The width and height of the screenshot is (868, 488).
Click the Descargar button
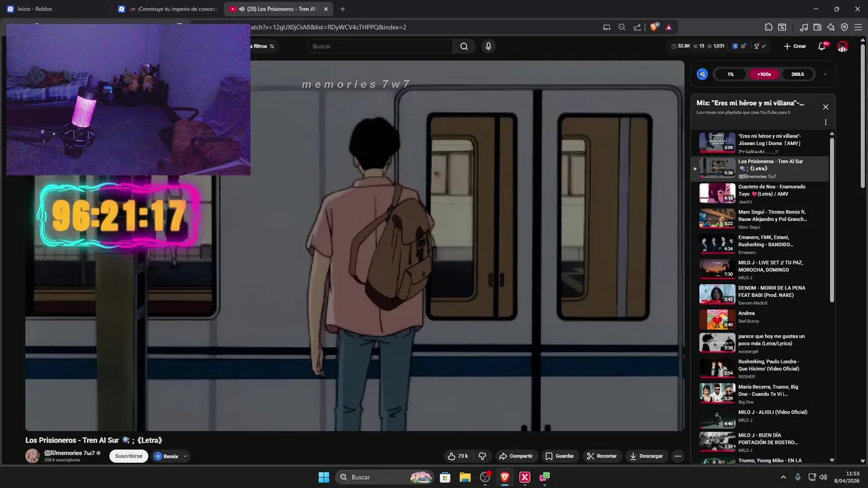[646, 456]
